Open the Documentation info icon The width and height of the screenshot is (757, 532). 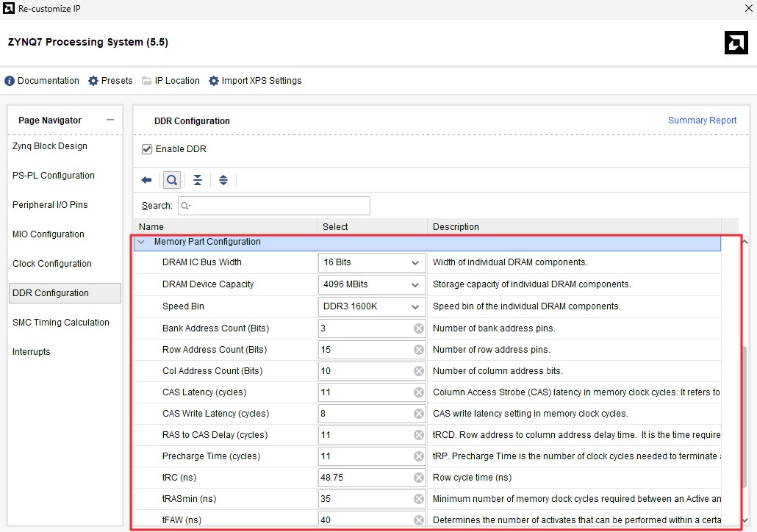(x=9, y=81)
